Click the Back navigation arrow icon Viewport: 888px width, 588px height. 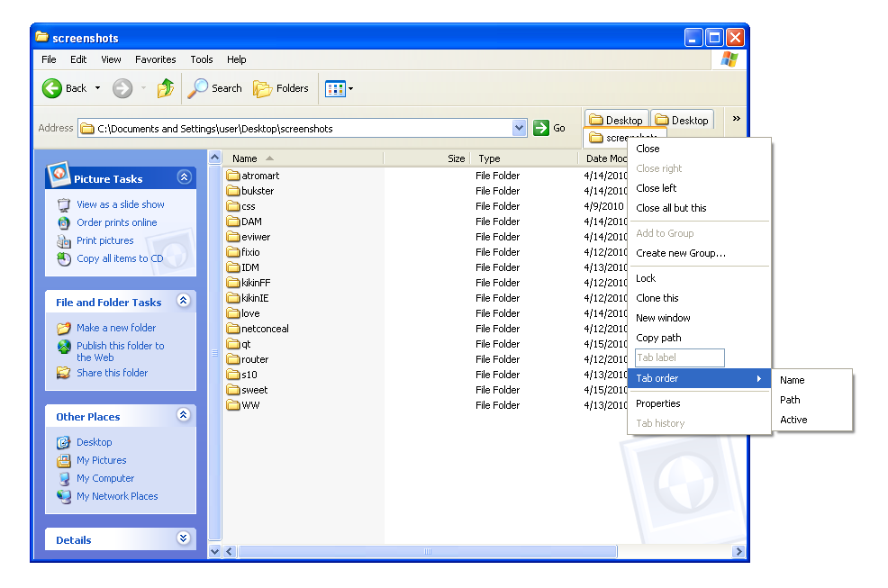(x=51, y=88)
